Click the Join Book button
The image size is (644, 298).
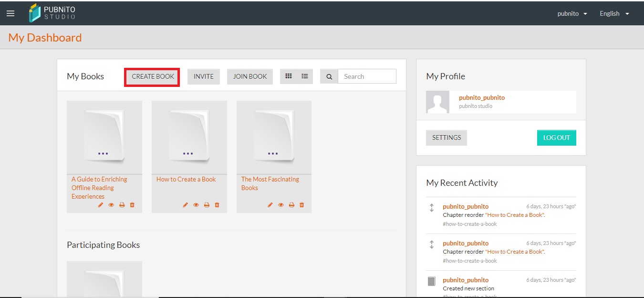(250, 76)
